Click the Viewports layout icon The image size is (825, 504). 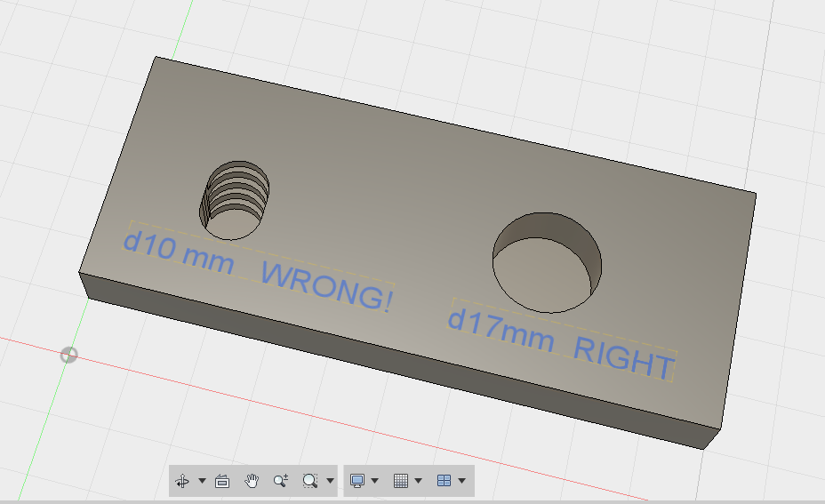click(444, 481)
